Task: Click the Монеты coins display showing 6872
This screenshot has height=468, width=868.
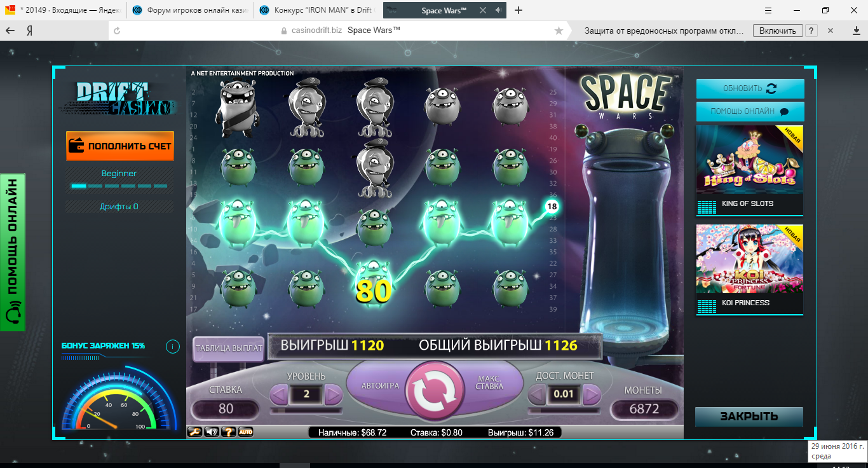Action: pyautogui.click(x=644, y=409)
